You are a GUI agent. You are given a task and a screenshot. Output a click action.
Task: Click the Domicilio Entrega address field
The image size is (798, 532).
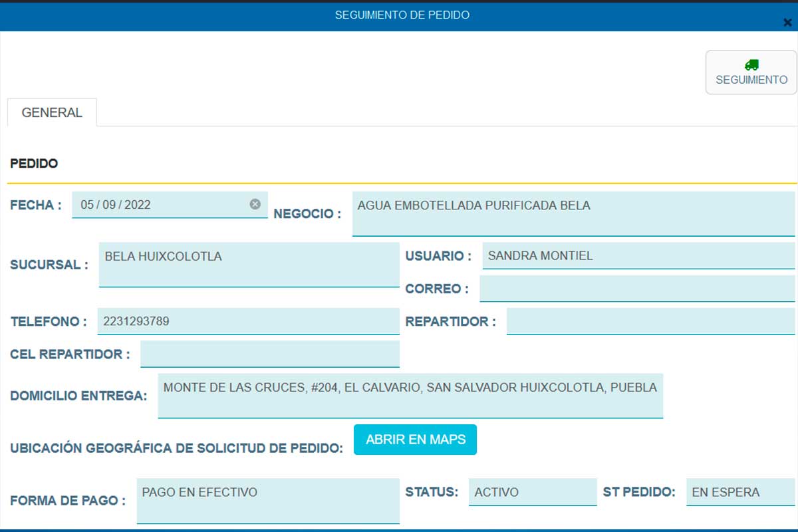pos(410,396)
